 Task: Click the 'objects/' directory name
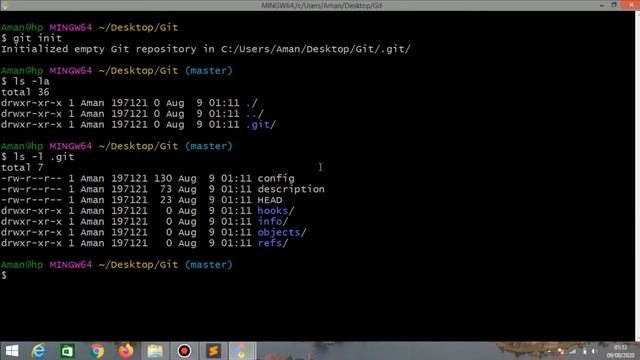click(x=282, y=232)
